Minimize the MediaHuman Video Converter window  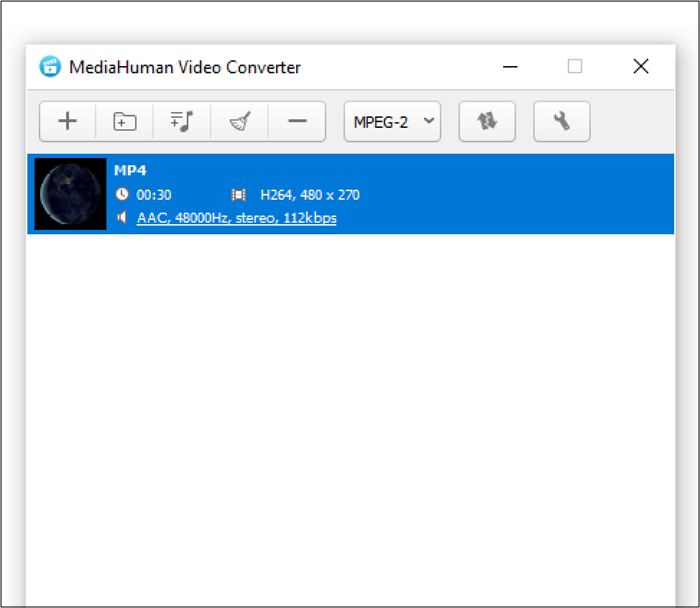tap(511, 67)
